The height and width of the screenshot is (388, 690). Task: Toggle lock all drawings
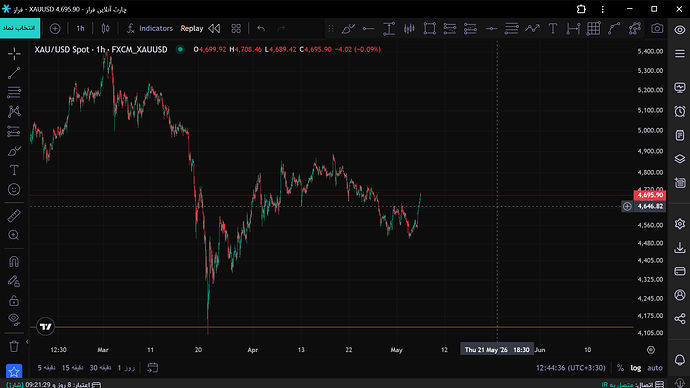point(14,300)
